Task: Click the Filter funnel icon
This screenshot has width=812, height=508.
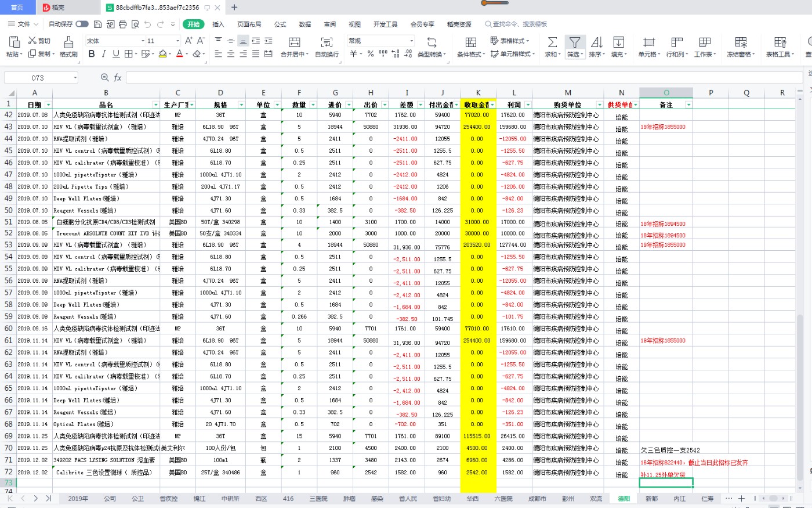Action: coord(574,42)
